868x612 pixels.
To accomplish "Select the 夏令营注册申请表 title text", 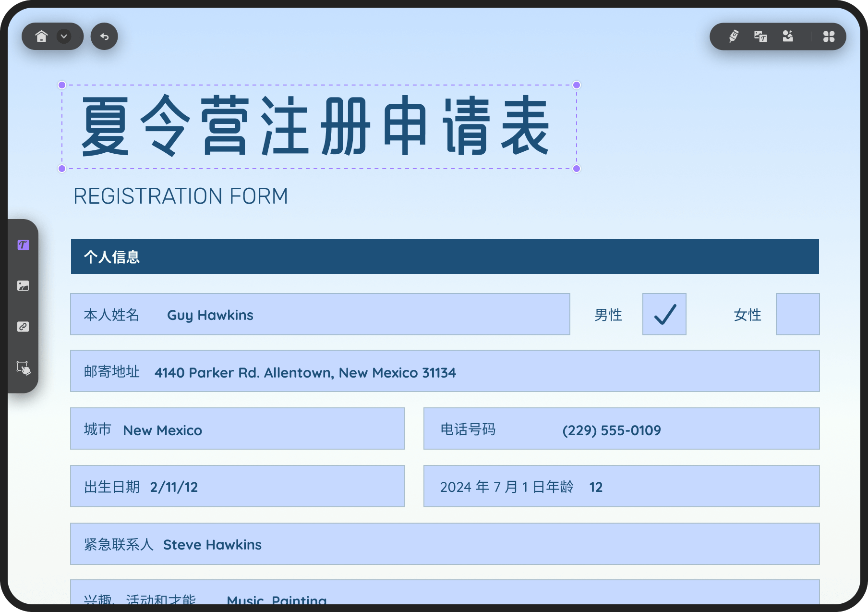I will click(x=318, y=126).
